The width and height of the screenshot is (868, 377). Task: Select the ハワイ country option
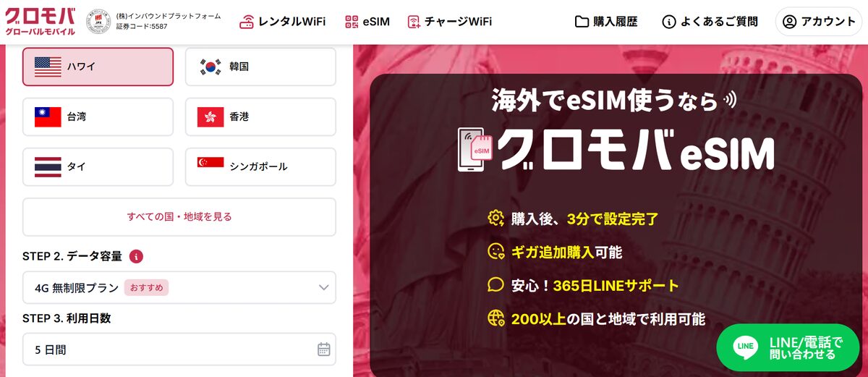98,67
